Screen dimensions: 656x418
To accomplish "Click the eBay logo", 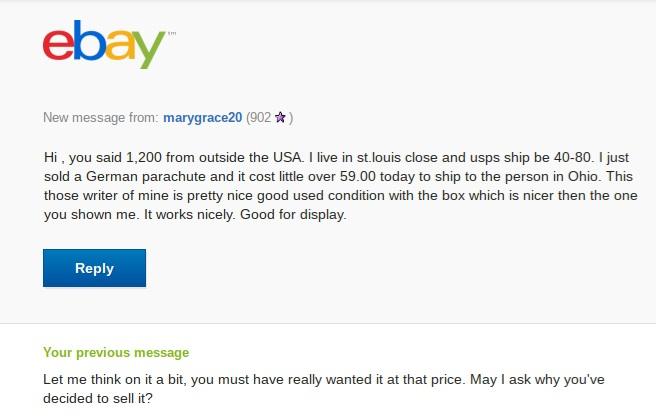I will 105,44.
